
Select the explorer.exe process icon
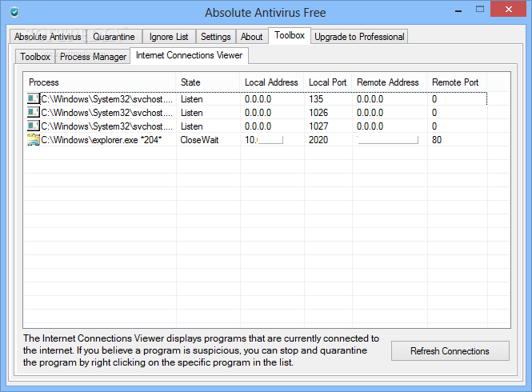coord(34,139)
